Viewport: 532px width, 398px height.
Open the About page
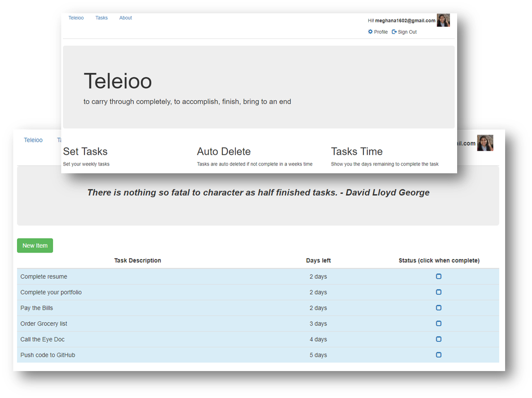click(x=125, y=18)
